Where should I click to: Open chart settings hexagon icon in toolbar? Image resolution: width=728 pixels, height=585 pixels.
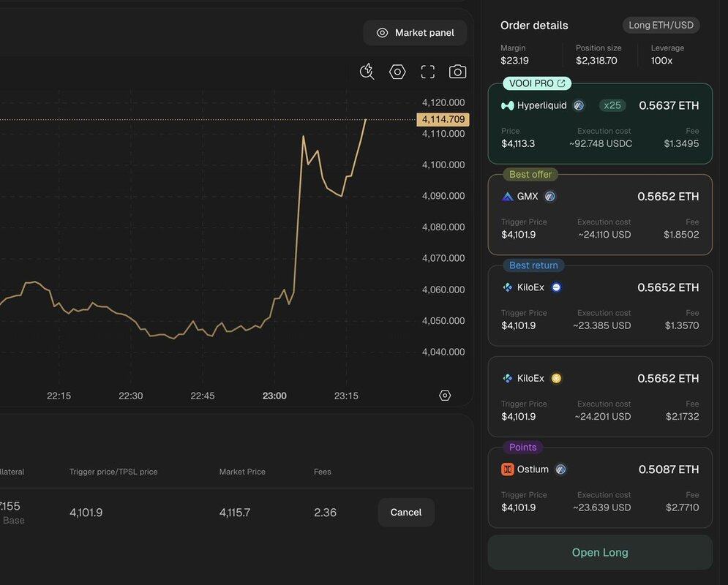[x=397, y=72]
